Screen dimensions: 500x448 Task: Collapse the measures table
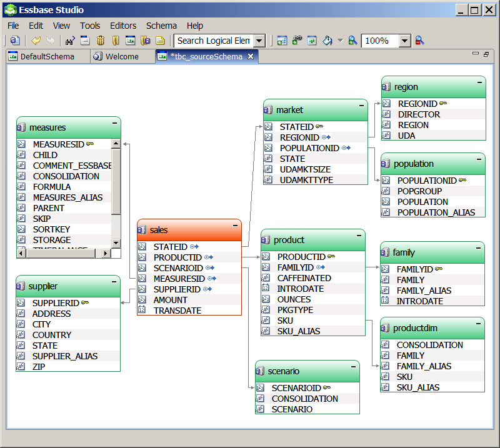pyautogui.click(x=114, y=122)
